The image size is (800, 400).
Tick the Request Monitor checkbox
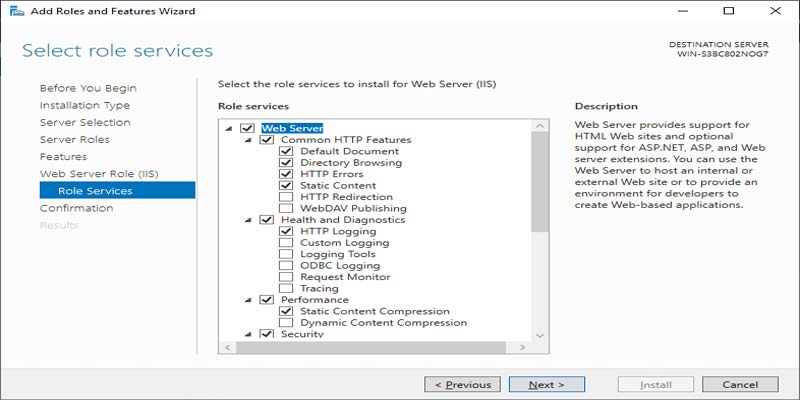coord(286,277)
